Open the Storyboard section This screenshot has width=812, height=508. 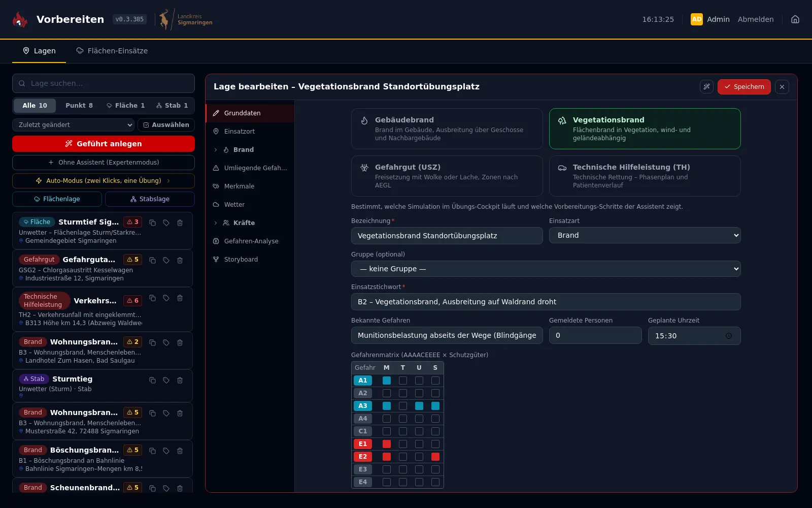point(250,260)
